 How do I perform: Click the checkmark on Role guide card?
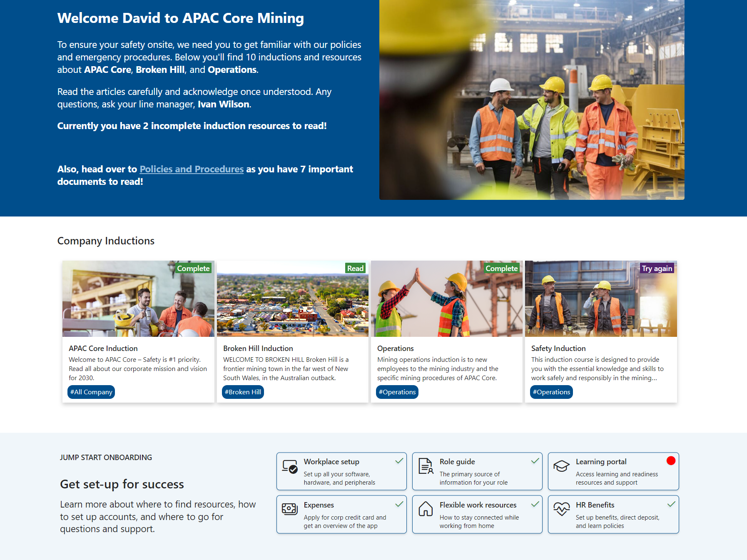click(535, 461)
